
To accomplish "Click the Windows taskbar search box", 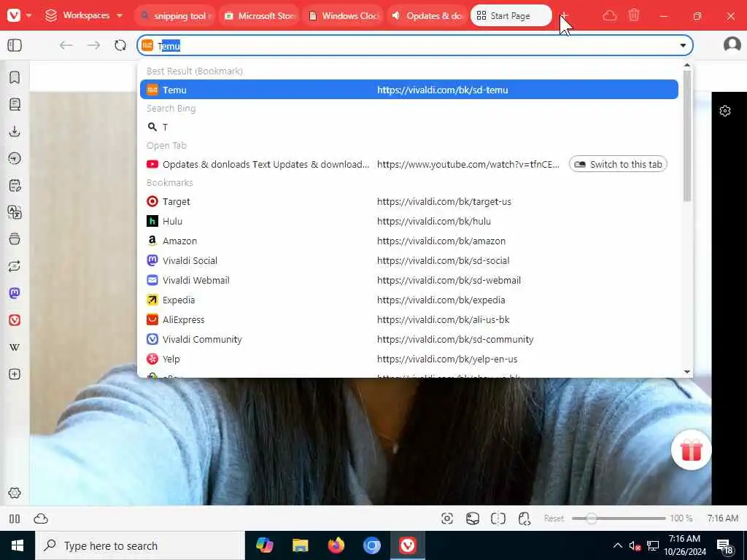I will (140, 545).
